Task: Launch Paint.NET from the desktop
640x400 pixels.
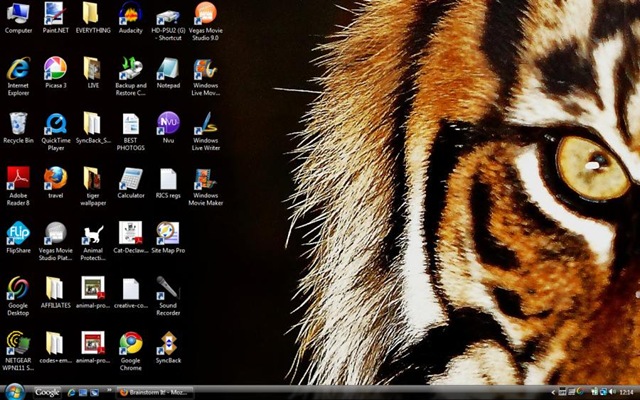Action: click(56, 18)
